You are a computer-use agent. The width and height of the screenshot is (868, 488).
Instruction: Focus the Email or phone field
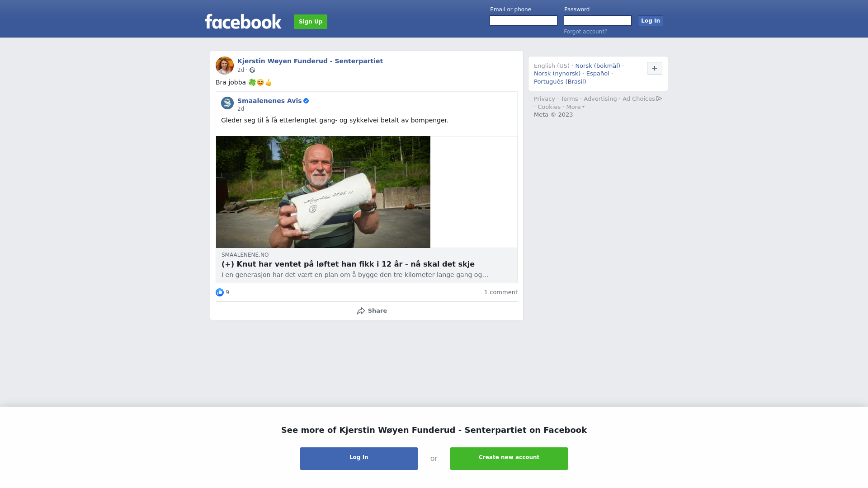point(524,21)
